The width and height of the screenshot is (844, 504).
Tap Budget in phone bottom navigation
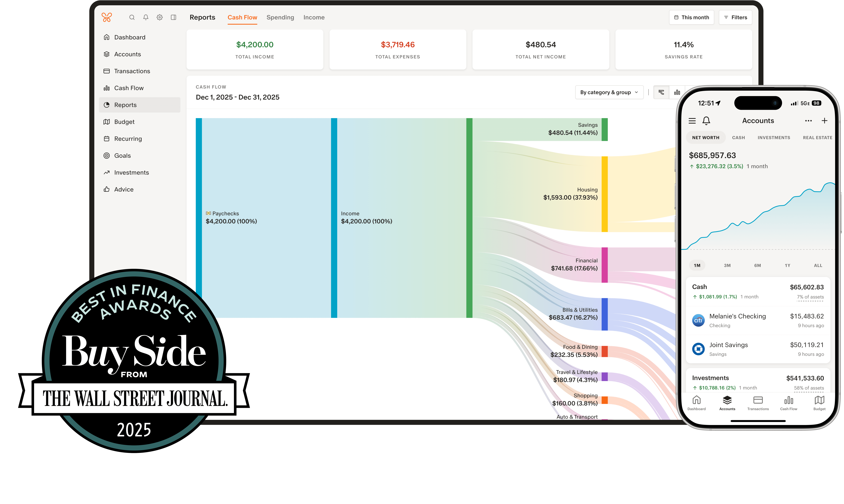click(820, 403)
